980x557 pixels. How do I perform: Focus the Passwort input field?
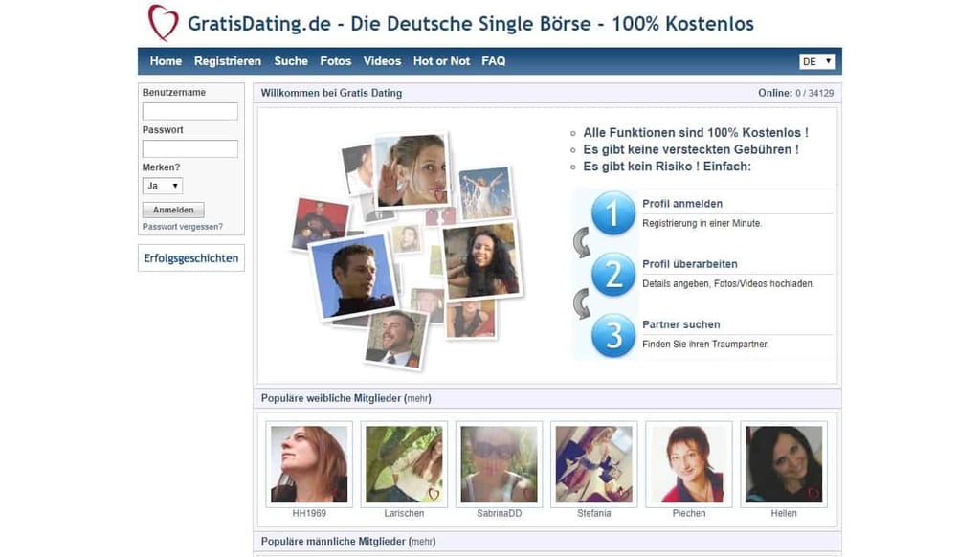pos(190,148)
